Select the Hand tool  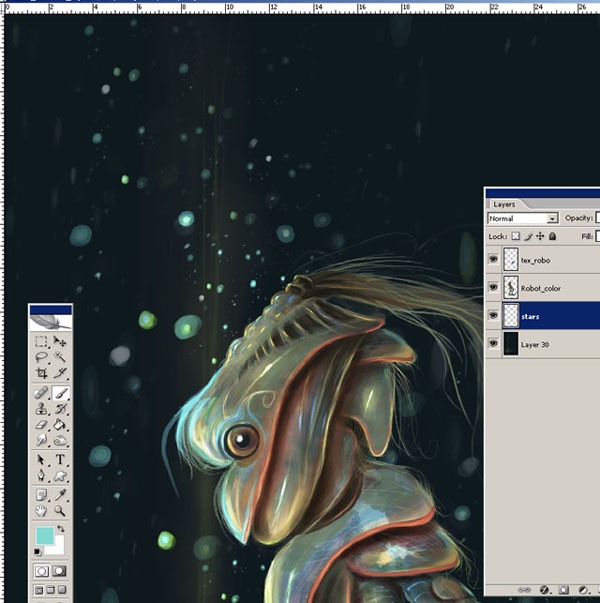41,511
